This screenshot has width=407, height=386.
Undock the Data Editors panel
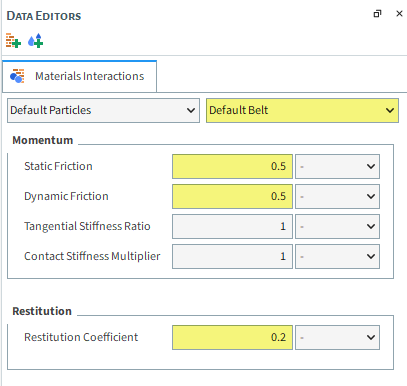377,14
